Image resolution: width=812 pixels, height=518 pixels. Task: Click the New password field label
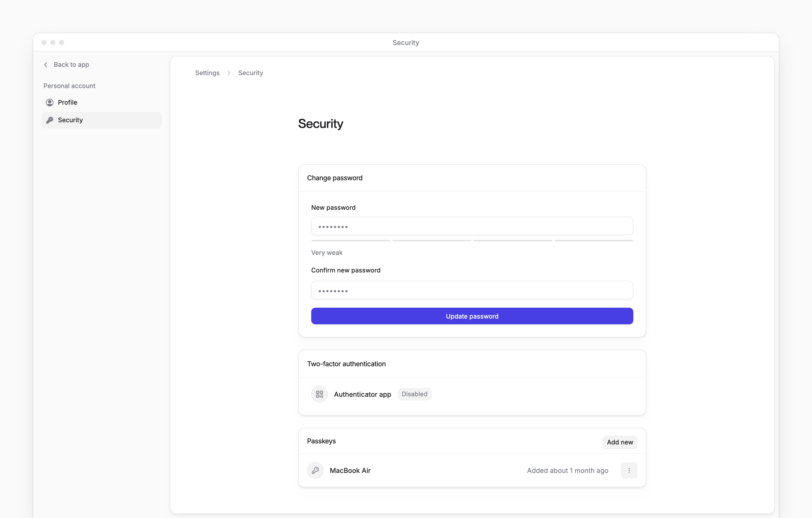point(333,207)
